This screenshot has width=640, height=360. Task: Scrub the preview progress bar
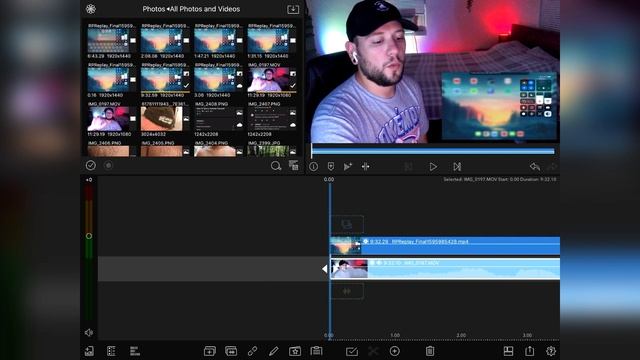tap(433, 151)
